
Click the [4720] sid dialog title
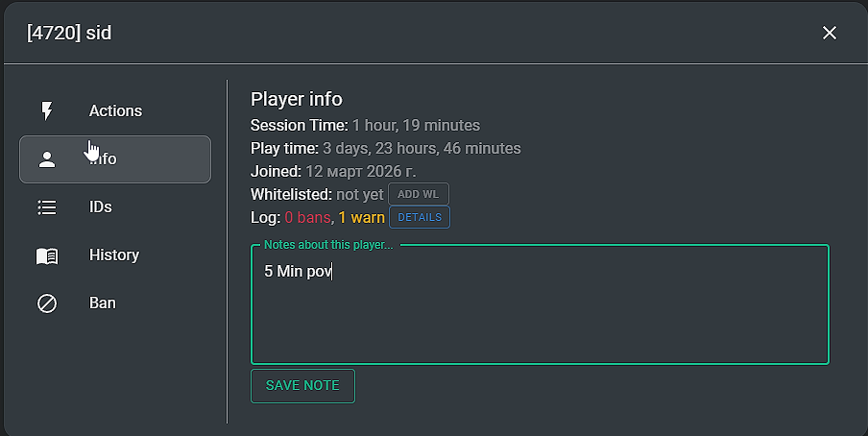tap(69, 33)
